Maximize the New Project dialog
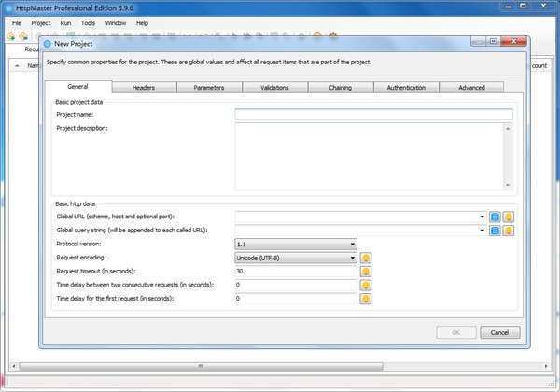The width and height of the screenshot is (560, 392). point(494,41)
